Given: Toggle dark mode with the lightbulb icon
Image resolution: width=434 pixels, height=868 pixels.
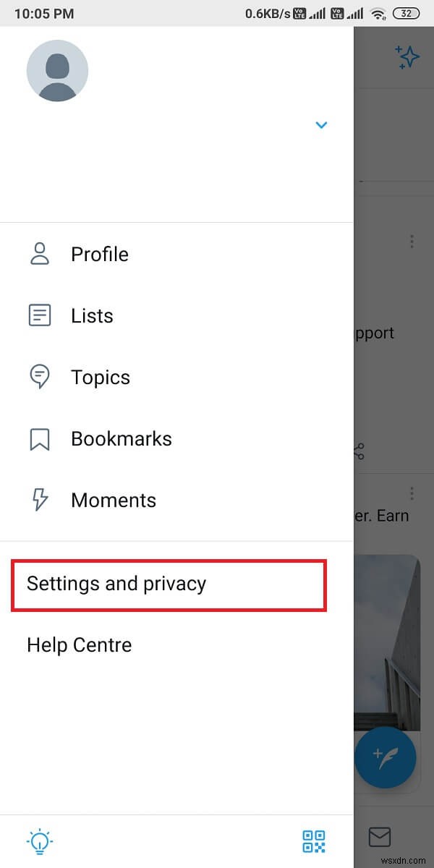Looking at the screenshot, I should (x=40, y=841).
